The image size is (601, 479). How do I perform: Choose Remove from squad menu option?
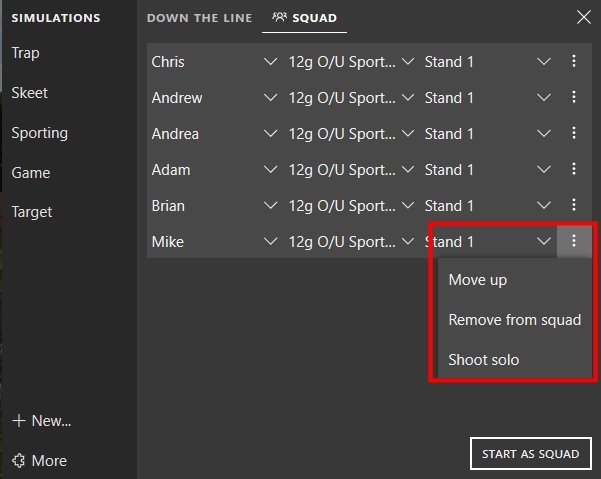[x=514, y=320]
